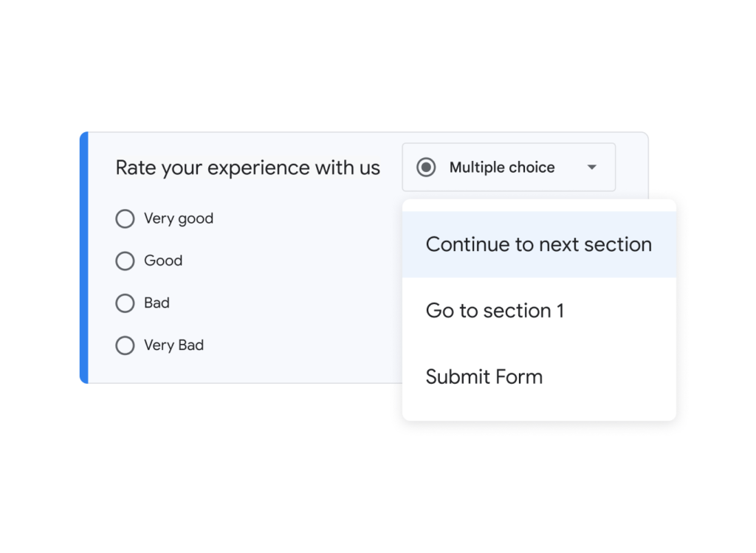Click the dropdown arrow beside Multiple choice

(x=591, y=168)
